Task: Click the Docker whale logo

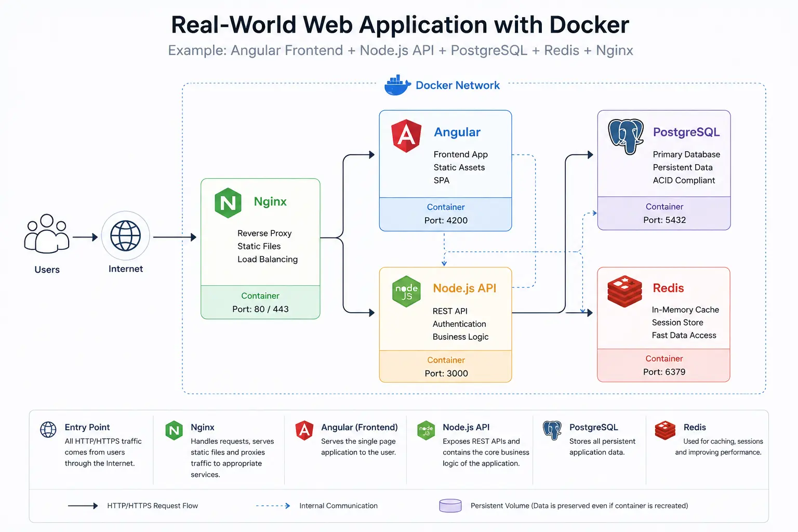Action: click(x=397, y=85)
